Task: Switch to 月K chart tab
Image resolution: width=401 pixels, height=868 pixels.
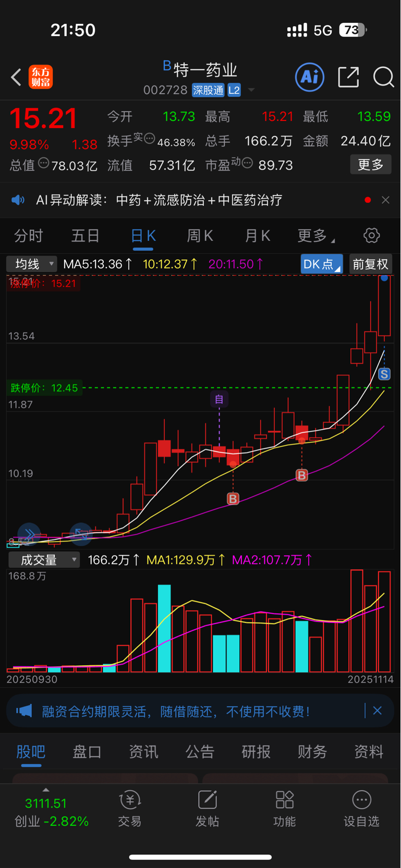Action: 258,236
